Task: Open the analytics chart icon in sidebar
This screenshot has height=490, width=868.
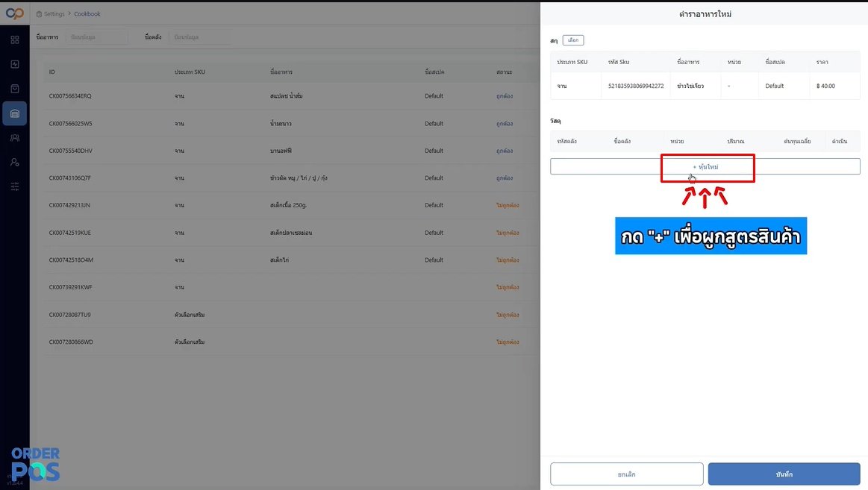Action: [x=15, y=64]
